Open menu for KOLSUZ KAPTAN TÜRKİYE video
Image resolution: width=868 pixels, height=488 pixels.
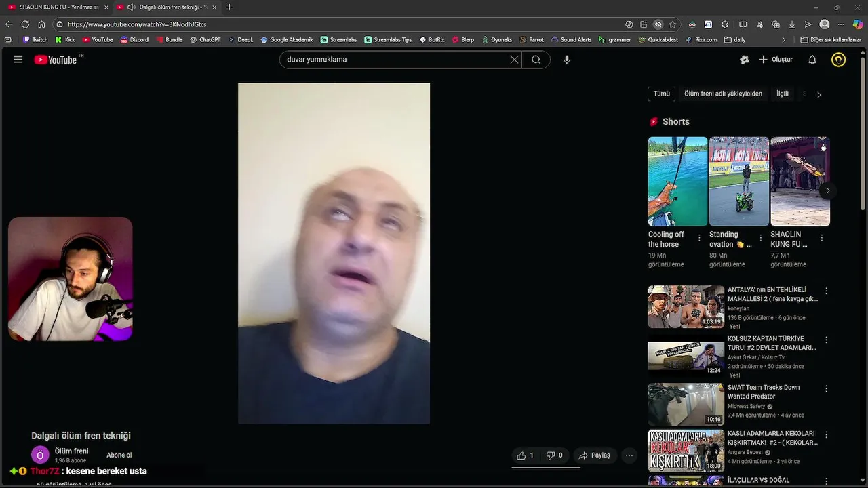826,340
